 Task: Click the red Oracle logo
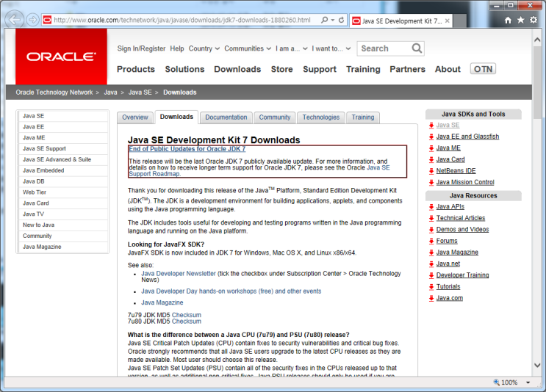[61, 57]
